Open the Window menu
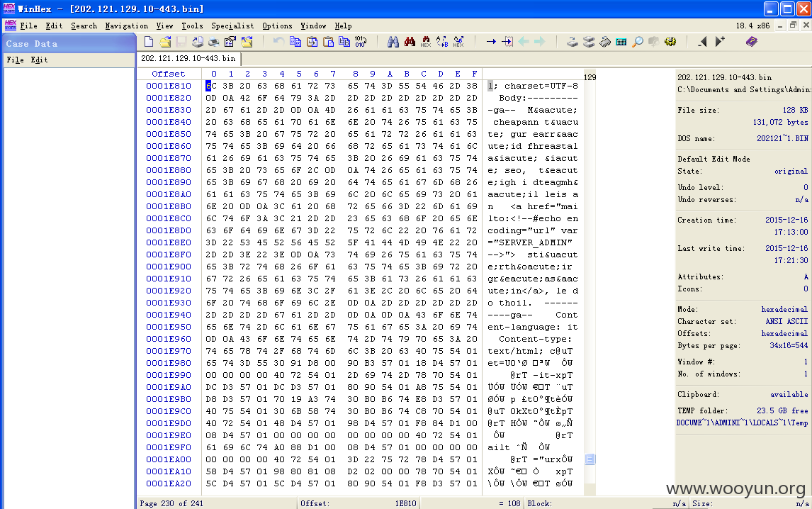812x509 pixels. 313,26
